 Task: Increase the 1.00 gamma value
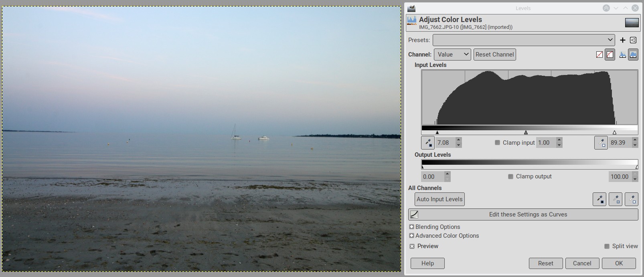click(559, 140)
